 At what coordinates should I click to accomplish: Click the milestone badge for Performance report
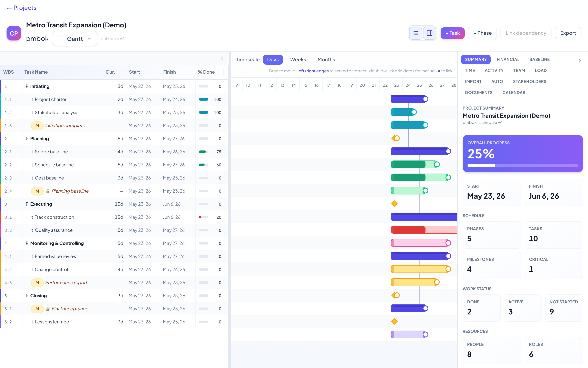37,283
